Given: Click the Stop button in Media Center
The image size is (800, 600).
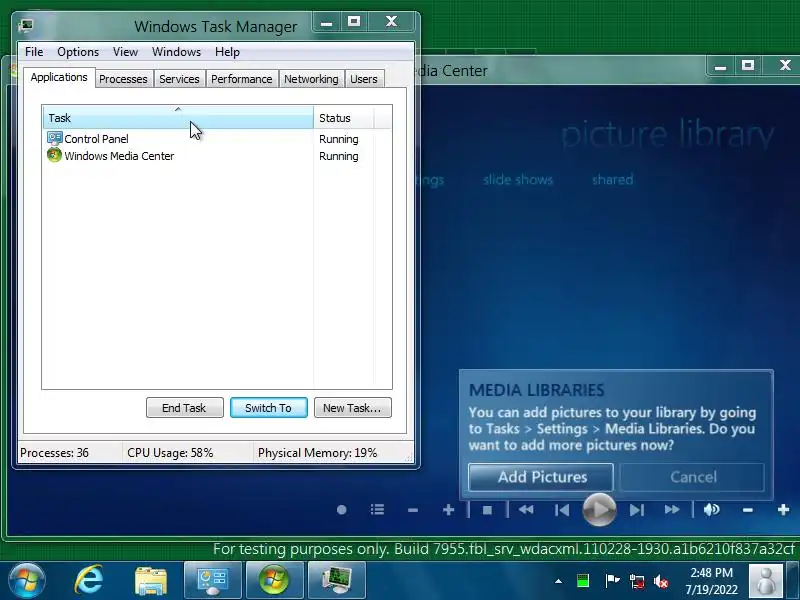Looking at the screenshot, I should click(487, 510).
